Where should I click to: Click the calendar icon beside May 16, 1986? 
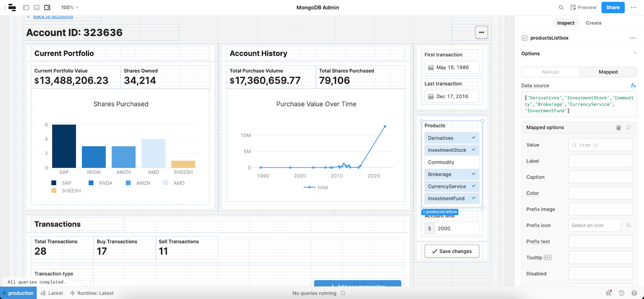click(431, 68)
